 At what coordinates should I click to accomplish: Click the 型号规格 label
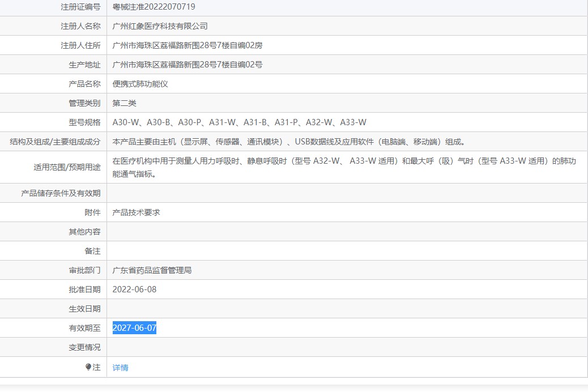[x=85, y=122]
